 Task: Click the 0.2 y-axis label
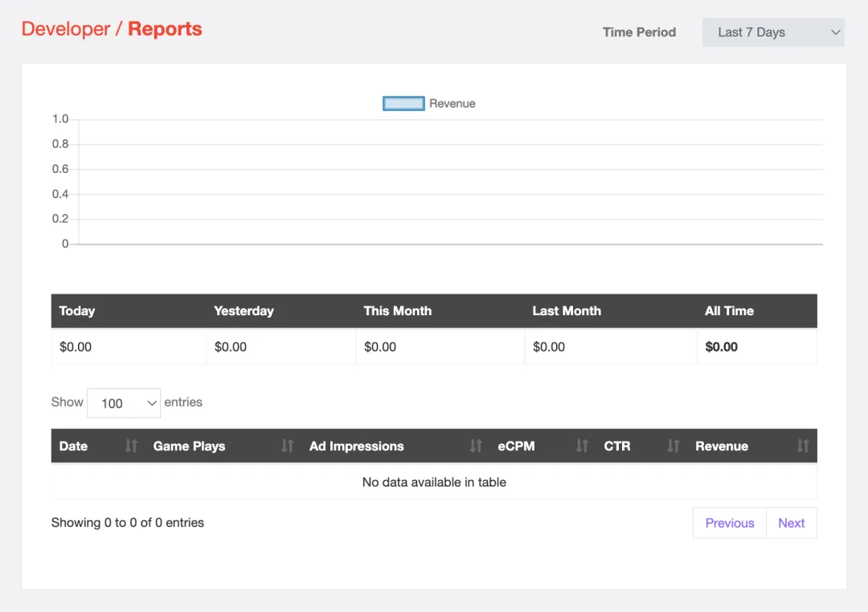coord(60,219)
